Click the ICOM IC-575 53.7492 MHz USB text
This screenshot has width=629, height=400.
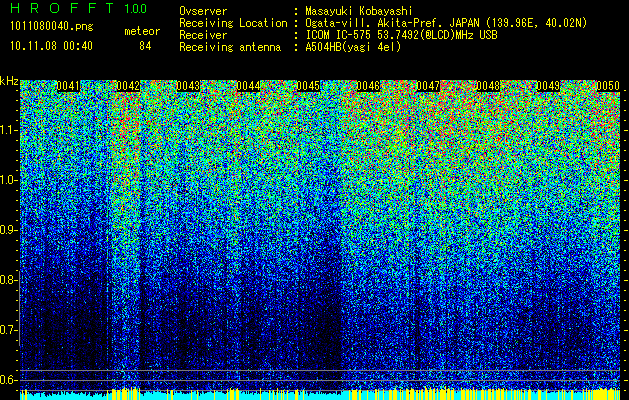coord(401,35)
